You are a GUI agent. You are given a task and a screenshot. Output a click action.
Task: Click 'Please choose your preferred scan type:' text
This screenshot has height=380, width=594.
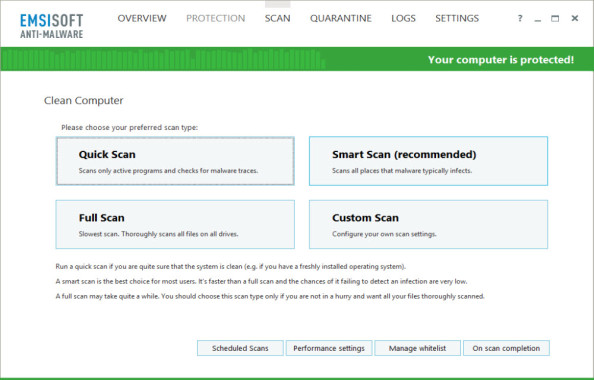pos(130,127)
